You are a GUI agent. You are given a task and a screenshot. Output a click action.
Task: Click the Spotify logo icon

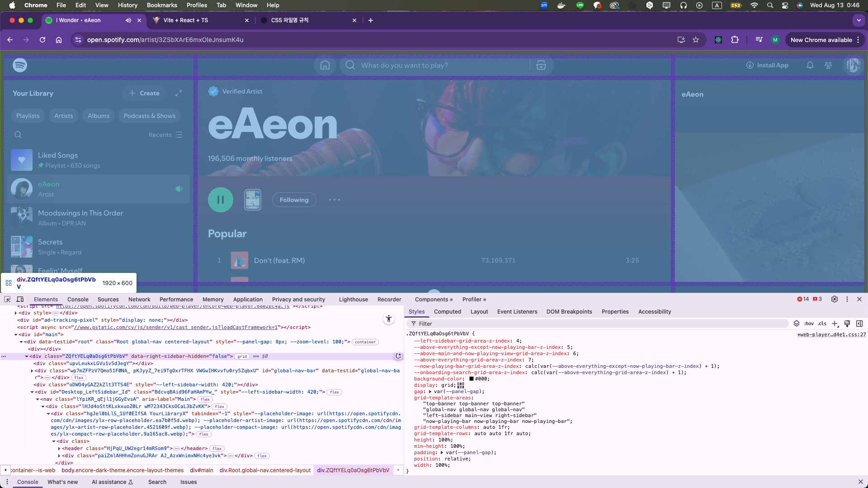(x=20, y=66)
